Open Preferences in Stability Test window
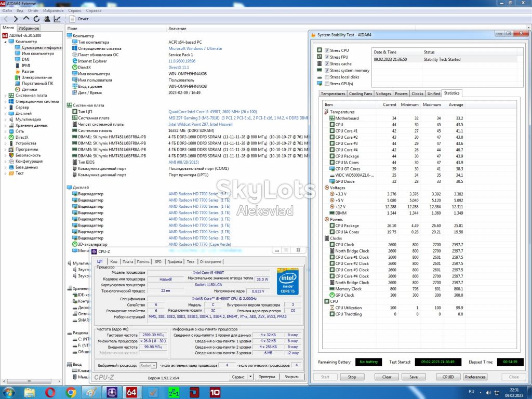Viewport: 532px width, 399px height. [475, 377]
